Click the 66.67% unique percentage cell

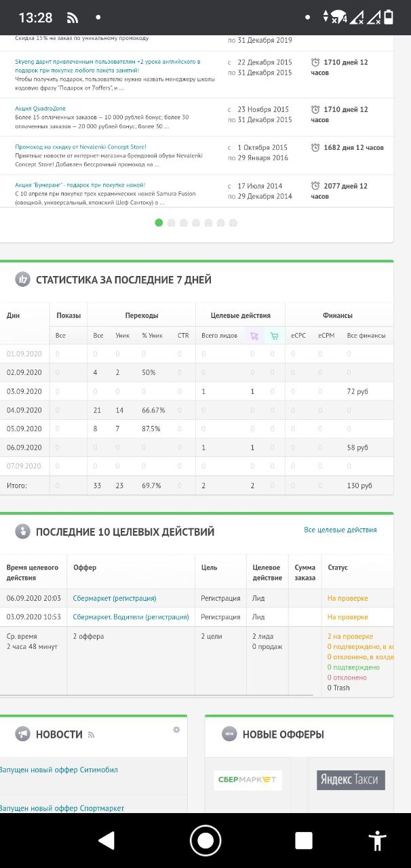pyautogui.click(x=153, y=410)
